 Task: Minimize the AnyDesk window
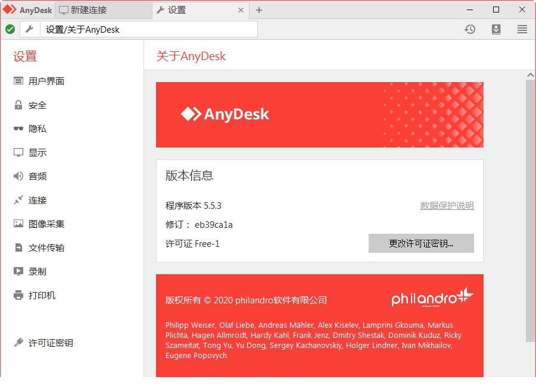click(x=470, y=10)
